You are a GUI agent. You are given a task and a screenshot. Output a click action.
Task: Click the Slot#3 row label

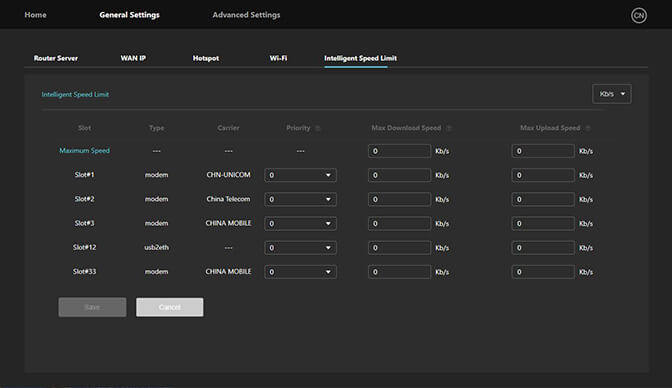pos(84,223)
